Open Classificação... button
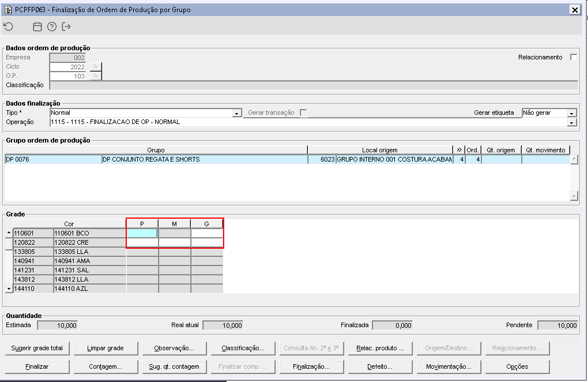The image size is (588, 382). pyautogui.click(x=243, y=348)
